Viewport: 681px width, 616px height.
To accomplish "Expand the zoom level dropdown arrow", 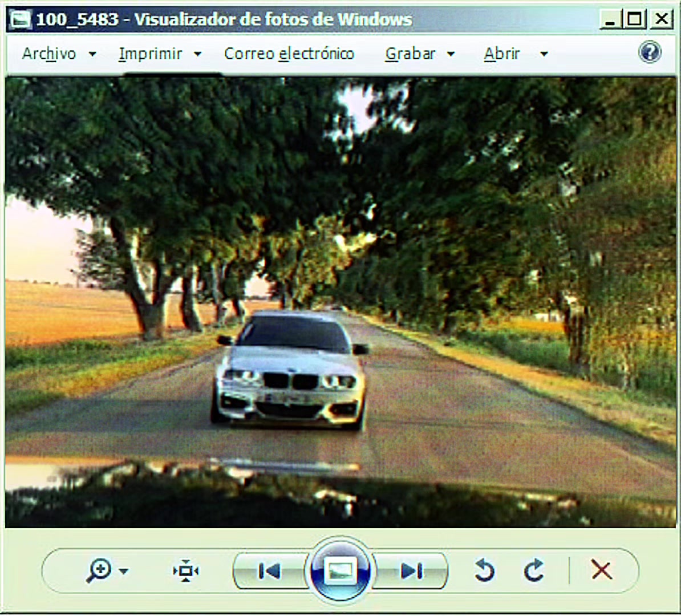I will pyautogui.click(x=124, y=572).
